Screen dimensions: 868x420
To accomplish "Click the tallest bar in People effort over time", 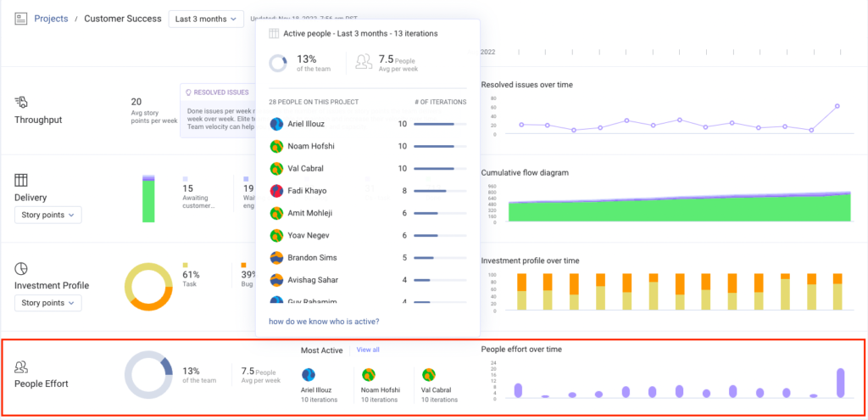I will point(840,383).
